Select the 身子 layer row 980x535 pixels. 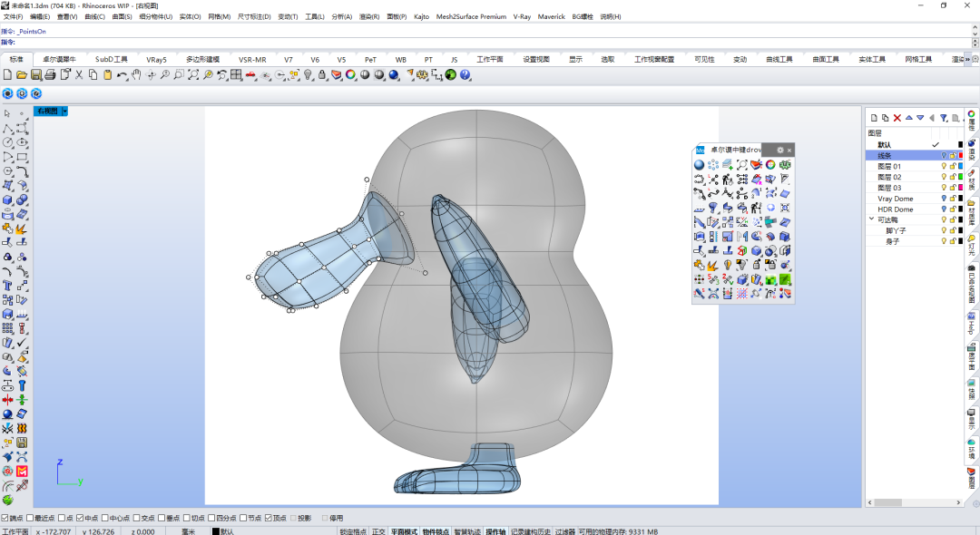coord(915,241)
